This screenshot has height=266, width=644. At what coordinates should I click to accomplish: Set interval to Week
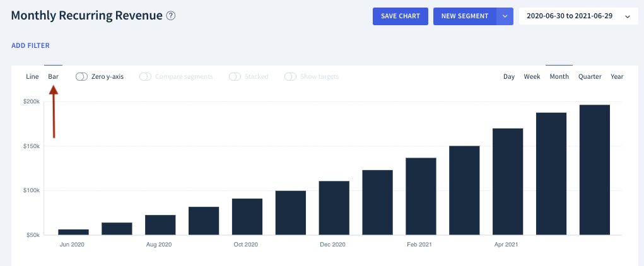tap(532, 76)
